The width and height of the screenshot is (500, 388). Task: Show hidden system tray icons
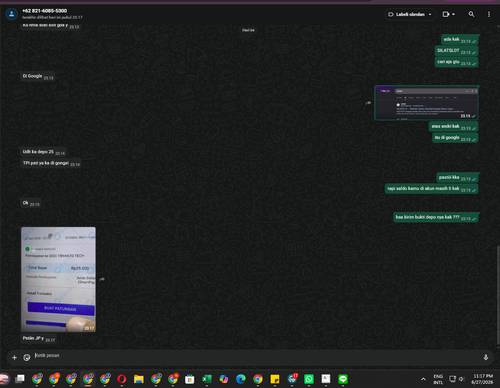[x=423, y=379]
